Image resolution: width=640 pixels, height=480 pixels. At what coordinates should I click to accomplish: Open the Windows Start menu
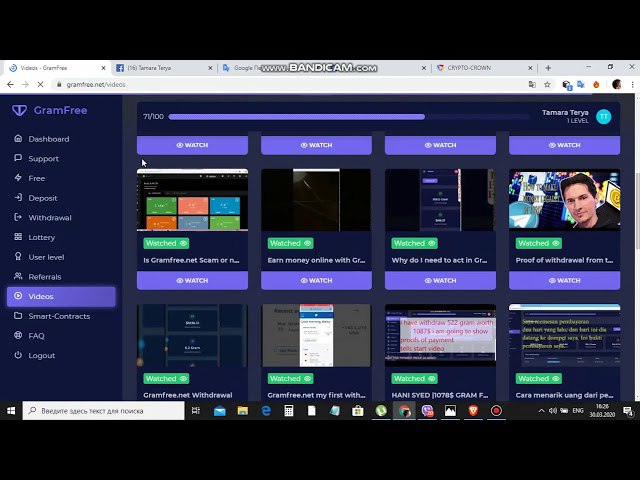click(11, 411)
